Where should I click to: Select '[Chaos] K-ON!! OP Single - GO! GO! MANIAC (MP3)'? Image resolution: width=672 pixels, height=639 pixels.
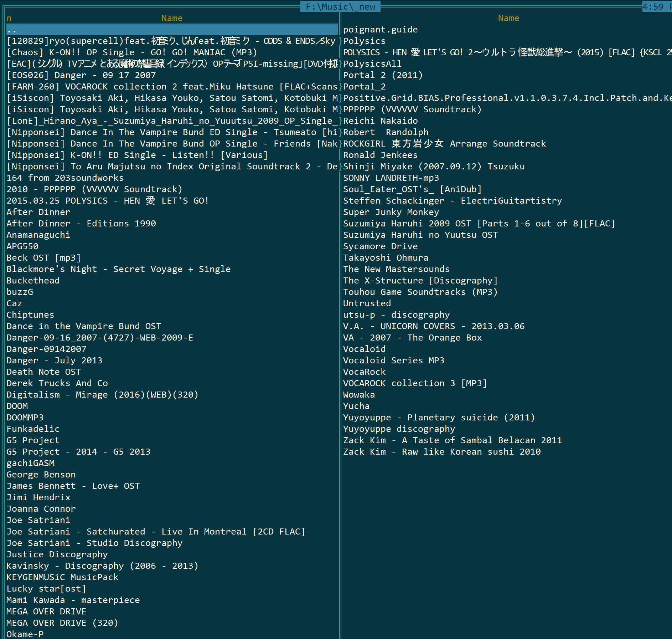132,52
